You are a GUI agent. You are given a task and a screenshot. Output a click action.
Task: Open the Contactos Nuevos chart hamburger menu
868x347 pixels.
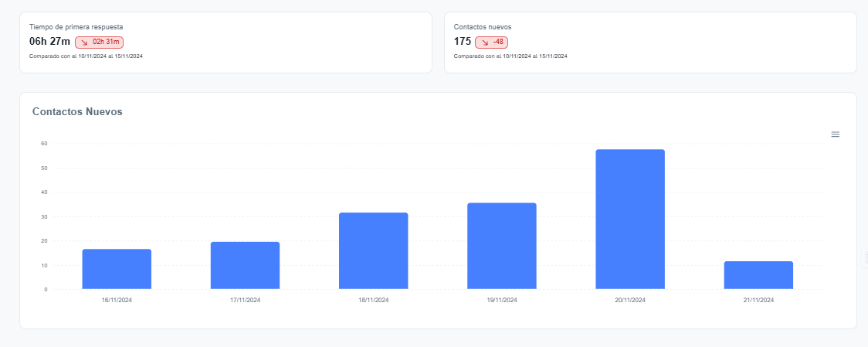click(x=835, y=134)
